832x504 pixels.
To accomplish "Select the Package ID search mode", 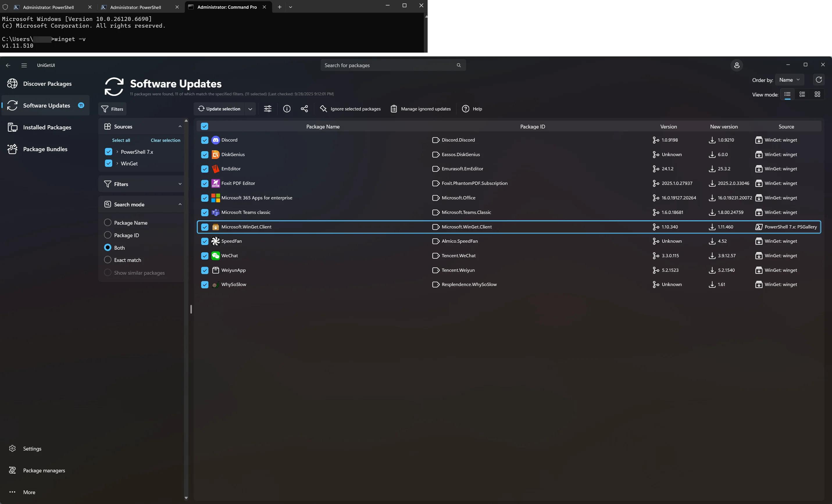I will pyautogui.click(x=108, y=235).
